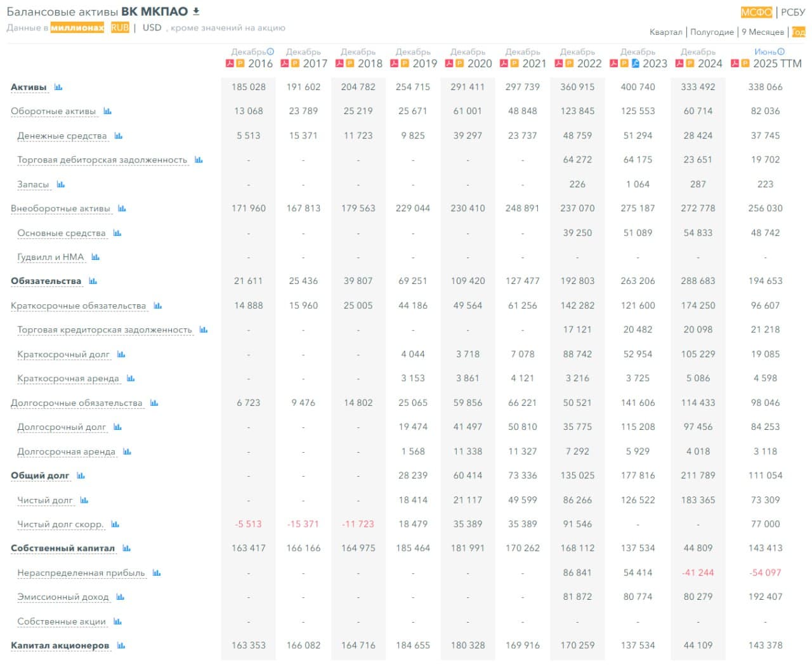Select the 9 Месяцев period option
Screen dimensions: 812x667
763,32
